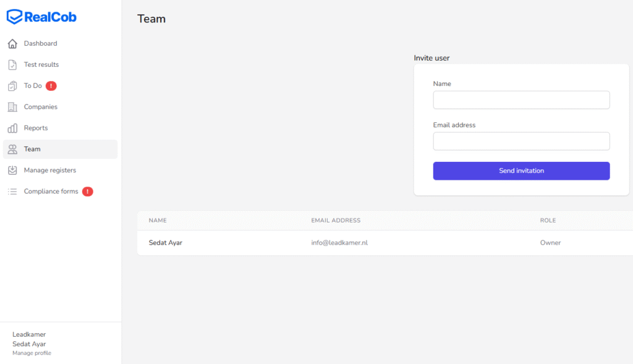Click into the Email address field
Viewport: 633px width, 364px height.
pos(521,142)
